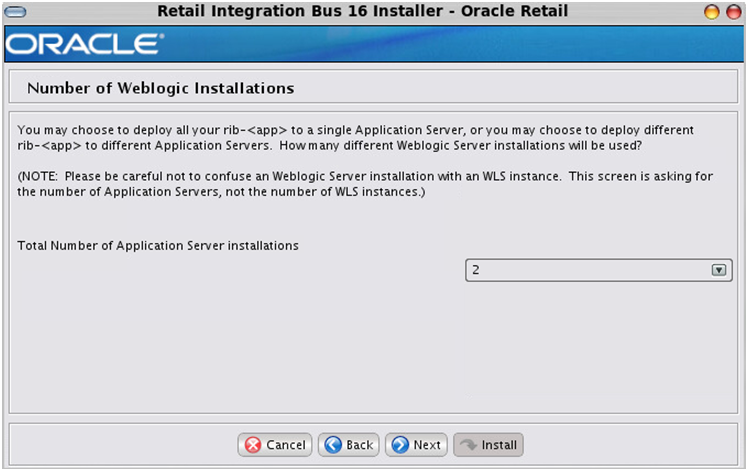Close the installer with red button
The height and width of the screenshot is (471, 748).
click(733, 11)
